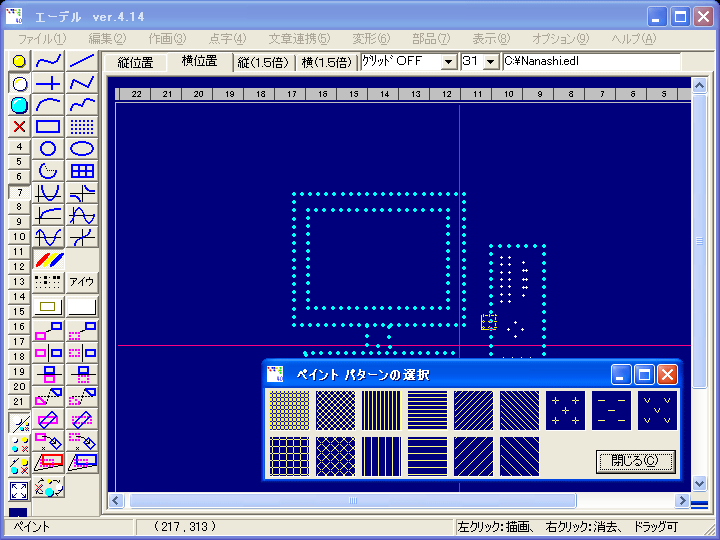
Task: Open the ファイル menu
Action: 42,39
